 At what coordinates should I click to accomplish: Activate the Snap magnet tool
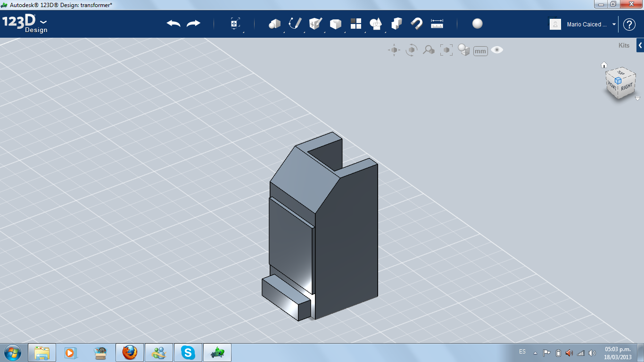(417, 24)
